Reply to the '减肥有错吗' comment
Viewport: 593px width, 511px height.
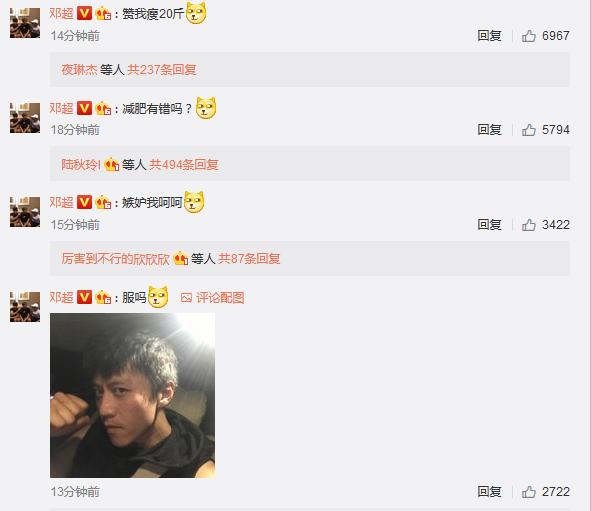tap(489, 130)
